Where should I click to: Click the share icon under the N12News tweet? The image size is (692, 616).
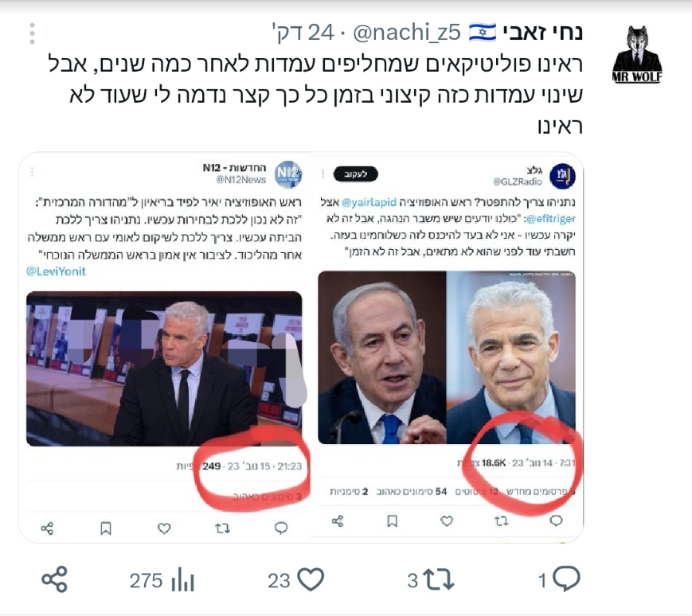pos(47,528)
